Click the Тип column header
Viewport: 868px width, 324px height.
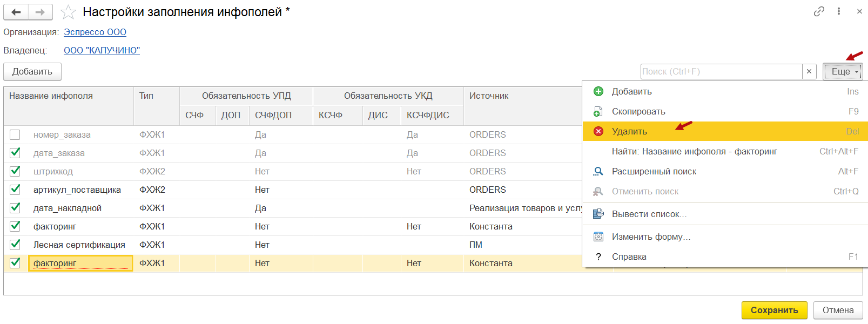157,106
